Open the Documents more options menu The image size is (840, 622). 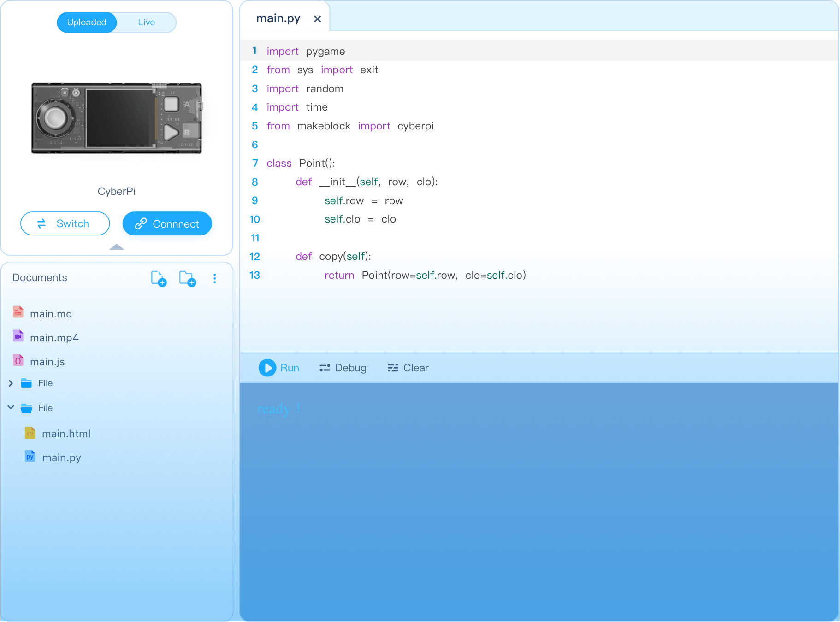click(214, 278)
